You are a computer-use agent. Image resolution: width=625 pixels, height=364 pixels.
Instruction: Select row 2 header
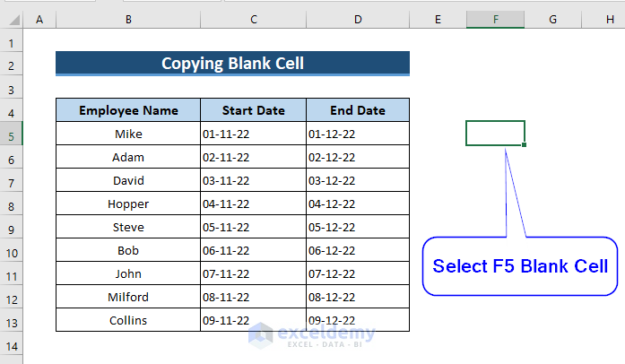[x=11, y=65]
